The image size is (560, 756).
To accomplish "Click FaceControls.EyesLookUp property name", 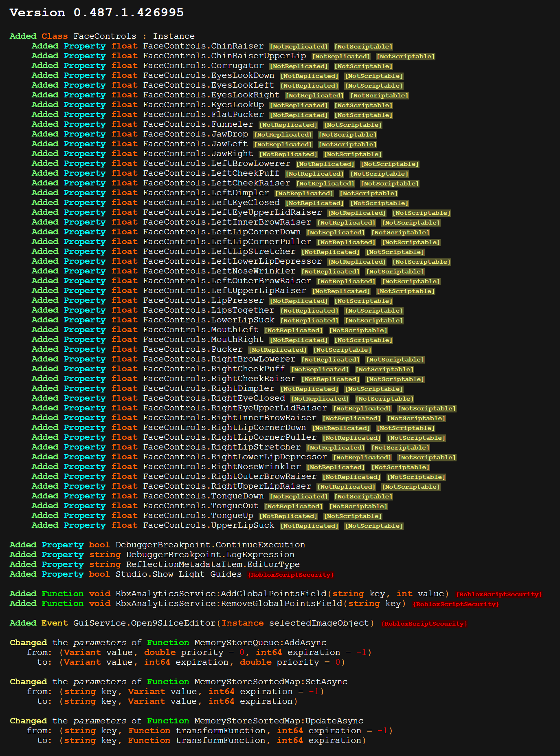I will [203, 105].
